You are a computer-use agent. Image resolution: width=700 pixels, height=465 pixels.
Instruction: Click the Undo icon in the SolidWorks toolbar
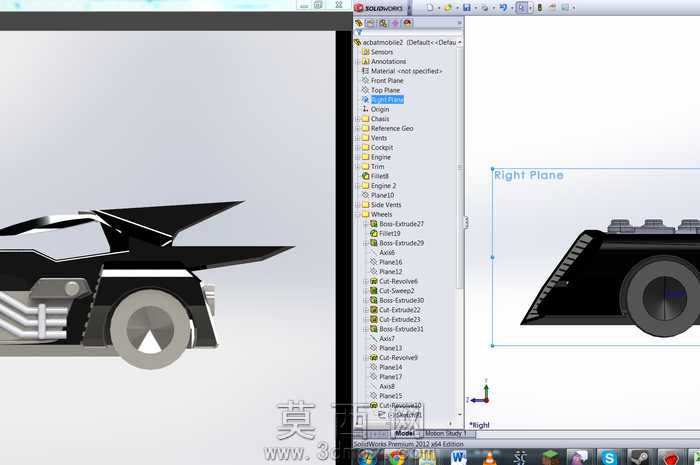click(503, 8)
